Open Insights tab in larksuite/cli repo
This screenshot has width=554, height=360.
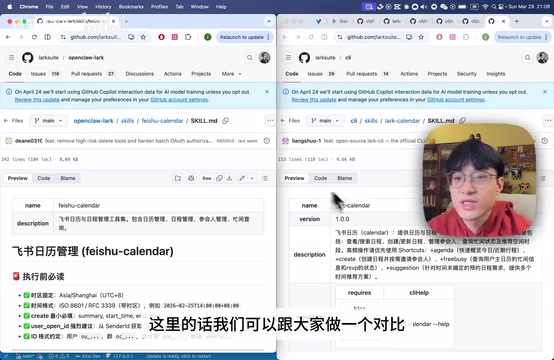tap(496, 74)
